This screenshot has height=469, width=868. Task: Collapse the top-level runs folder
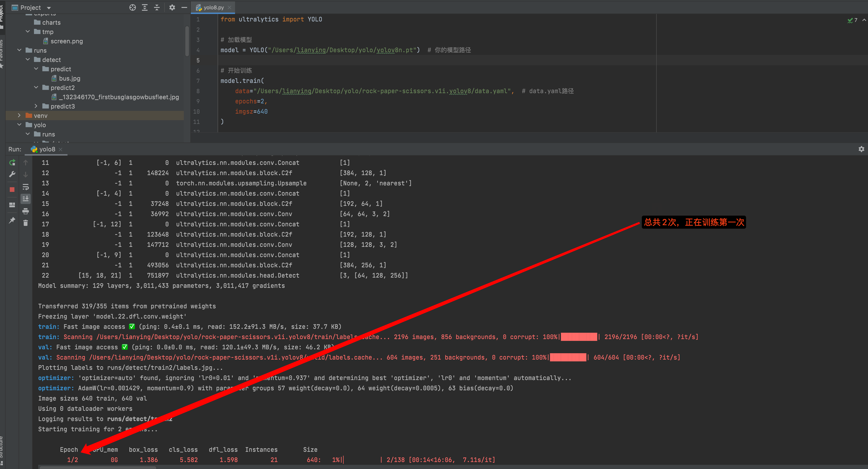19,50
